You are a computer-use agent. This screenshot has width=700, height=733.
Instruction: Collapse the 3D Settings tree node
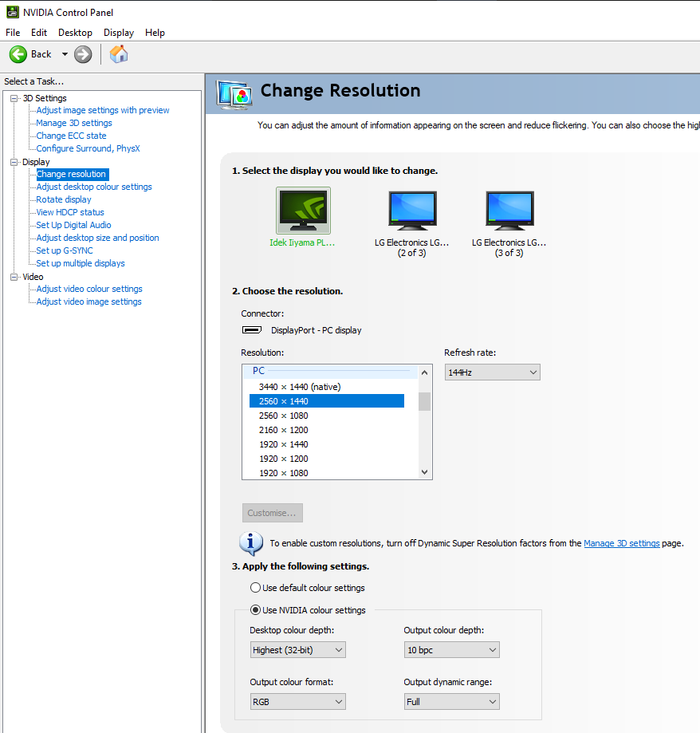coord(14,98)
